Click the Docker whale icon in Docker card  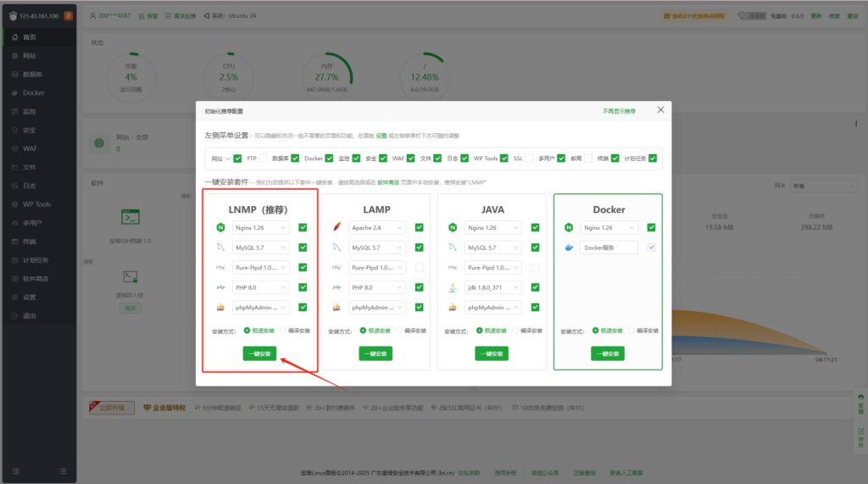pyautogui.click(x=569, y=248)
